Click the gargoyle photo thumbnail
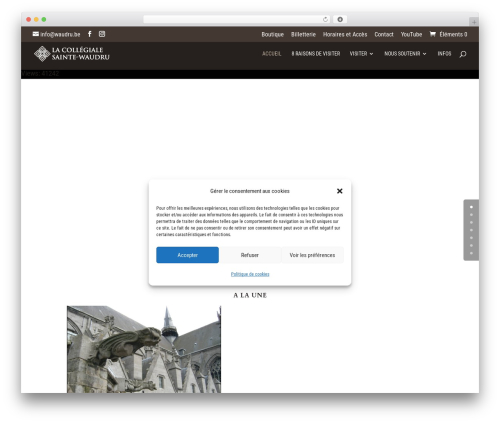Screen dimensions: 500x423 [144, 349]
